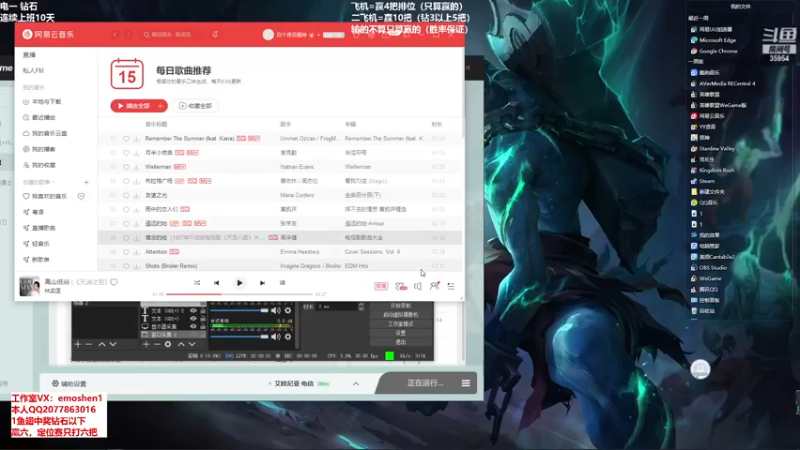
Task: Click 辅助设置 in bottom launcher bar
Action: pos(69,384)
